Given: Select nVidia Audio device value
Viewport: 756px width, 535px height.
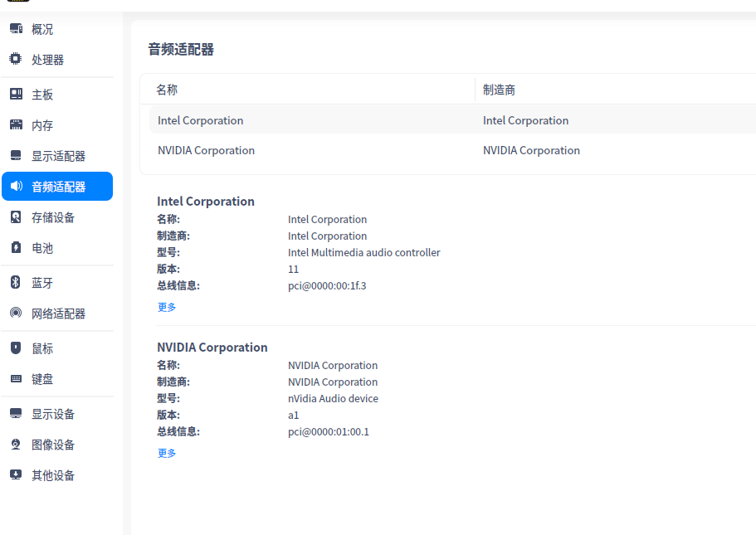Looking at the screenshot, I should coord(333,399).
